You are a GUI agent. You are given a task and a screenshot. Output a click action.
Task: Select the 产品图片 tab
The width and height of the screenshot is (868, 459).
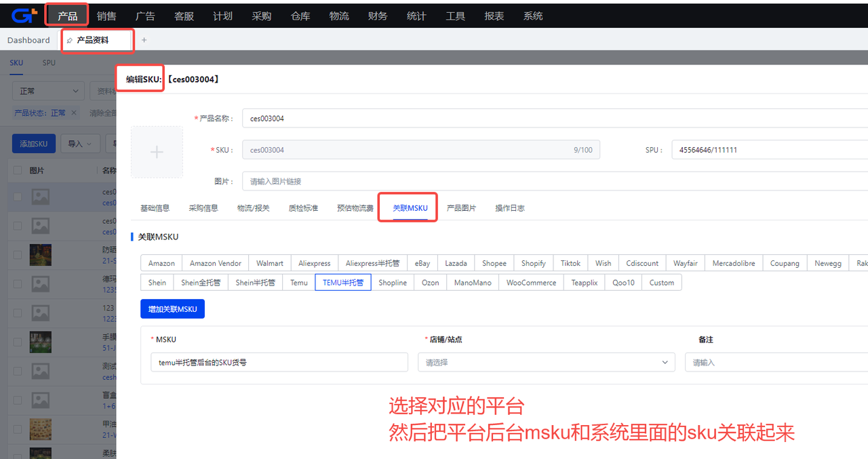pyautogui.click(x=461, y=208)
